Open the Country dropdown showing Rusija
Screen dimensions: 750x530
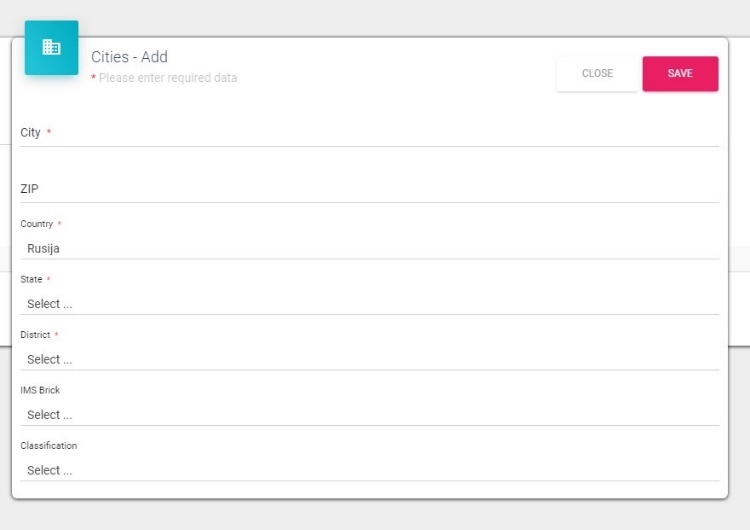click(370, 248)
